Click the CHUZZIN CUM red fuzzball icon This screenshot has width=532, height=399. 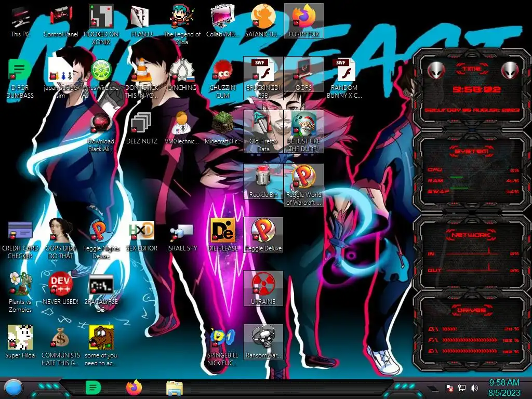(222, 79)
